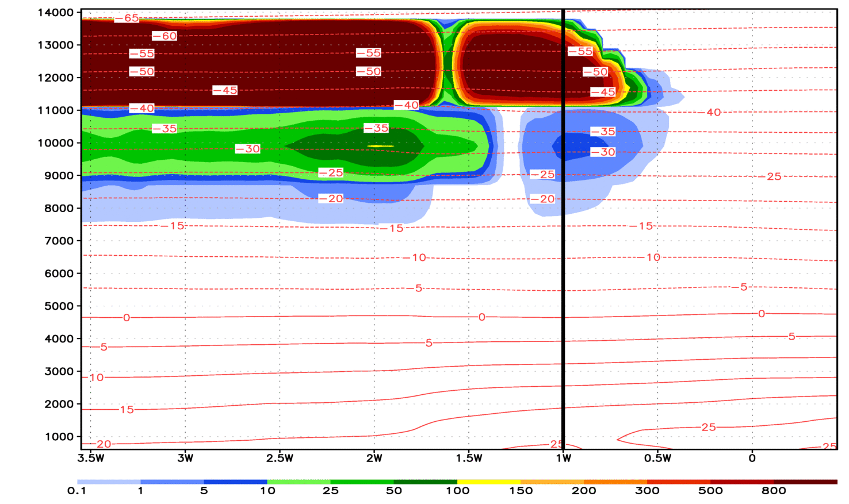Click the 1000 label on the altitude axis
This screenshot has width=849, height=504.
click(x=59, y=437)
